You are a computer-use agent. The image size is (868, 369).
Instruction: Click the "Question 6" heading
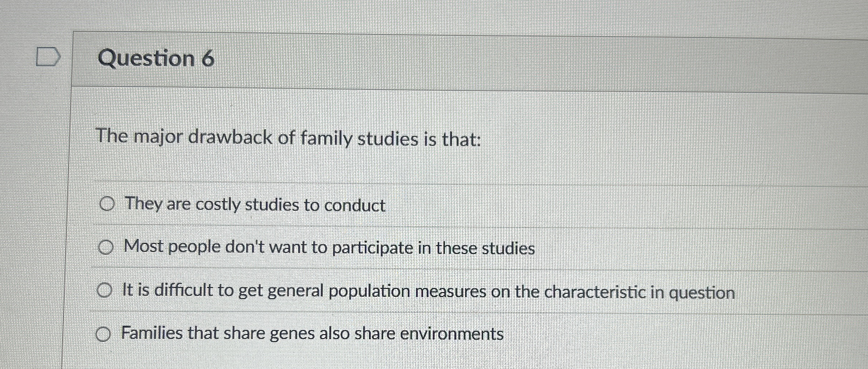tap(156, 59)
